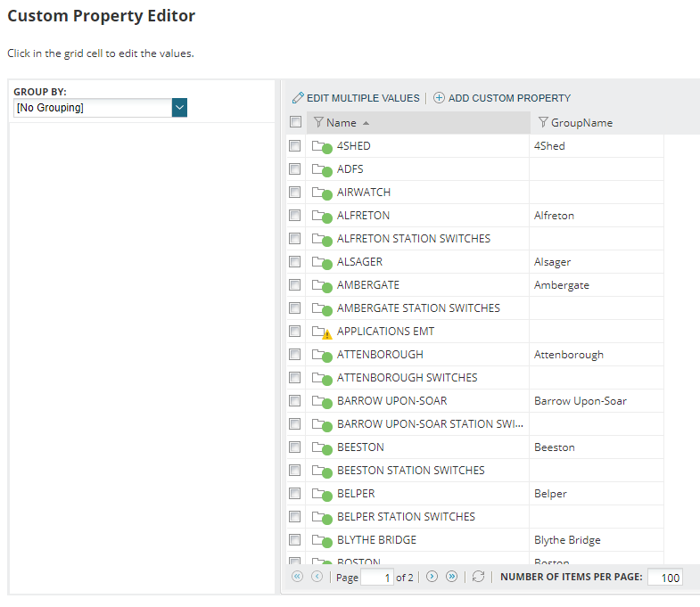The image size is (700, 607).
Task: Click the folder status icon for ADFS
Action: (322, 169)
